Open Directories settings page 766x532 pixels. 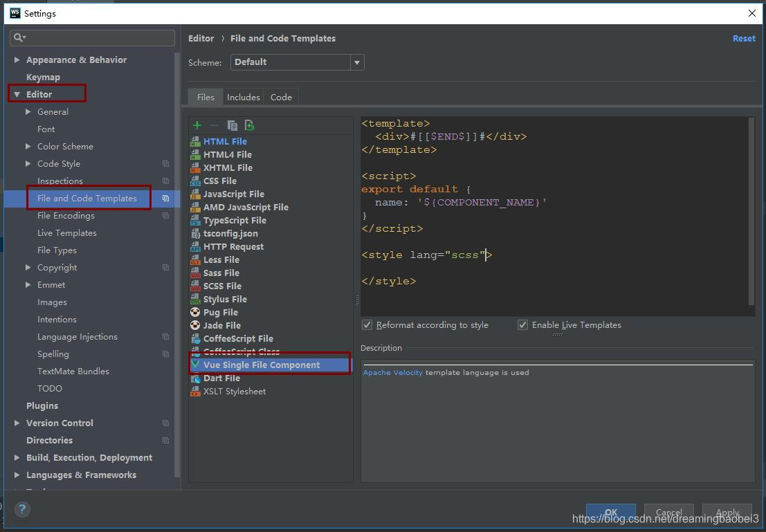coord(49,441)
